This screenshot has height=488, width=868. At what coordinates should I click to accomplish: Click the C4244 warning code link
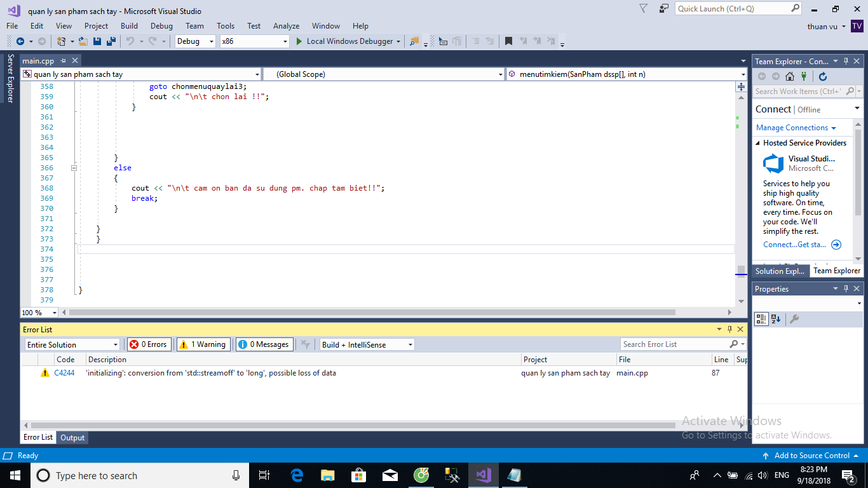coord(64,373)
